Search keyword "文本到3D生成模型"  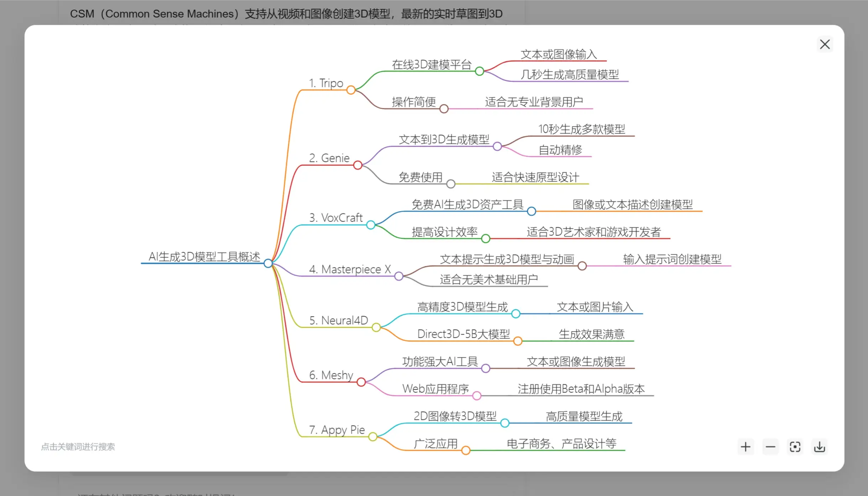(444, 139)
